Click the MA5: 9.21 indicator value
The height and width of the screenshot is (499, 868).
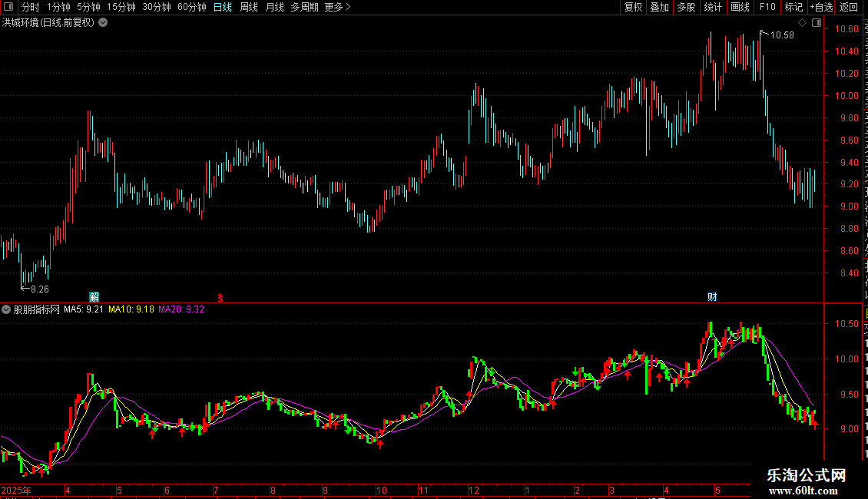pyautogui.click(x=84, y=309)
